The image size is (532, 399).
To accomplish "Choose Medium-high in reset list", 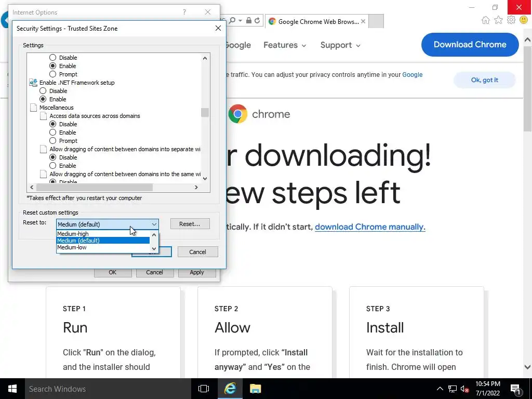I will tap(103, 233).
